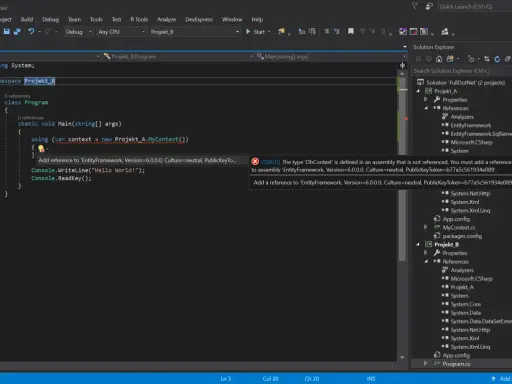Screen dimensions: 512x384
Task: Click the red error icon in tooltip
Action: [255, 161]
